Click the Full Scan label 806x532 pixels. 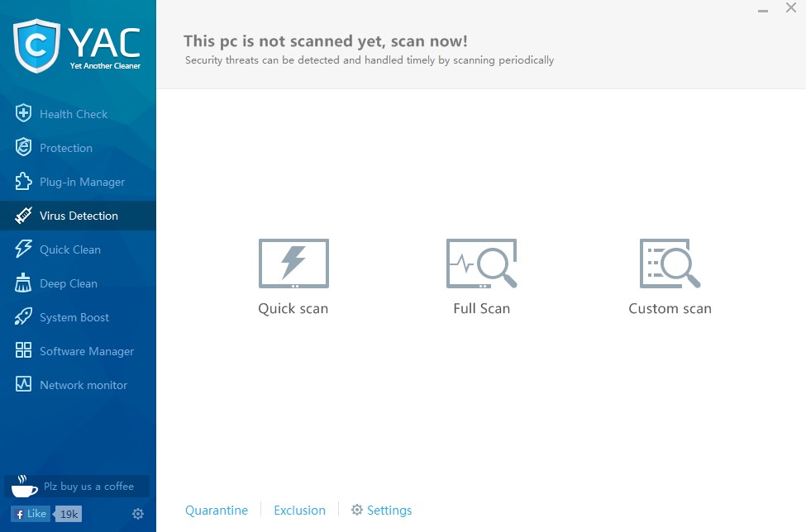pyautogui.click(x=482, y=309)
